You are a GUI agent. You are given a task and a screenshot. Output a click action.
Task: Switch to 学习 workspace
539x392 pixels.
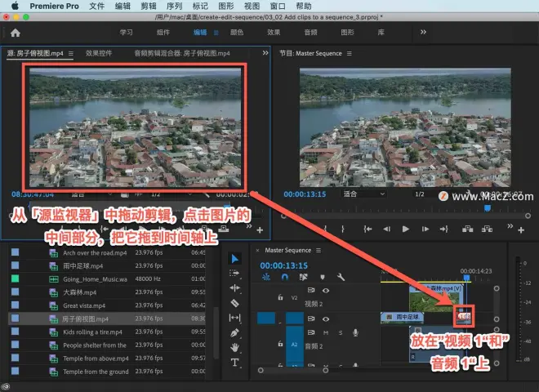pos(126,33)
